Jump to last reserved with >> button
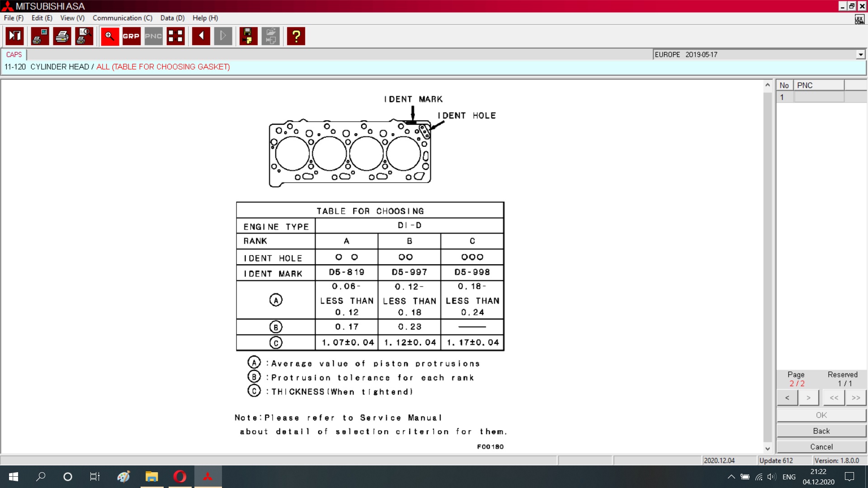The height and width of the screenshot is (488, 868). tap(855, 398)
